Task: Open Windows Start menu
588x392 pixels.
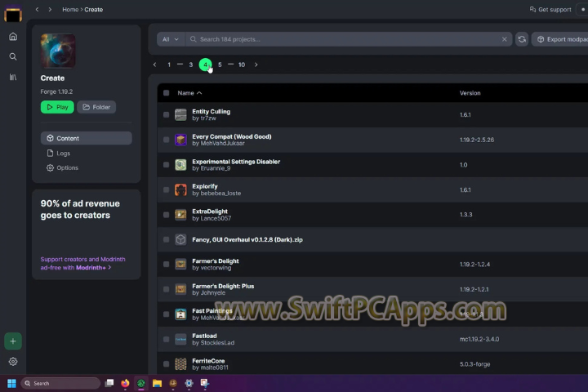Action: click(11, 383)
